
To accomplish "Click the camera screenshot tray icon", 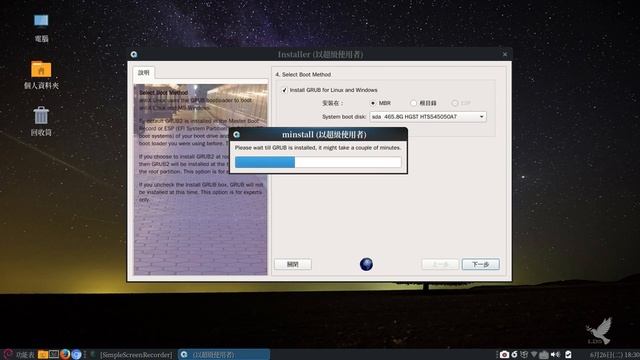I will coord(504,354).
